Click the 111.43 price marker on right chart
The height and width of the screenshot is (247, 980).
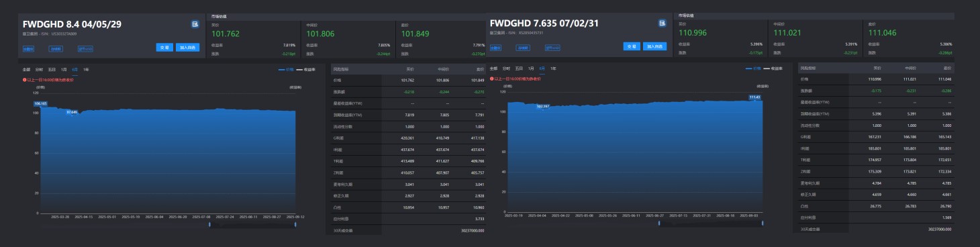pos(754,97)
